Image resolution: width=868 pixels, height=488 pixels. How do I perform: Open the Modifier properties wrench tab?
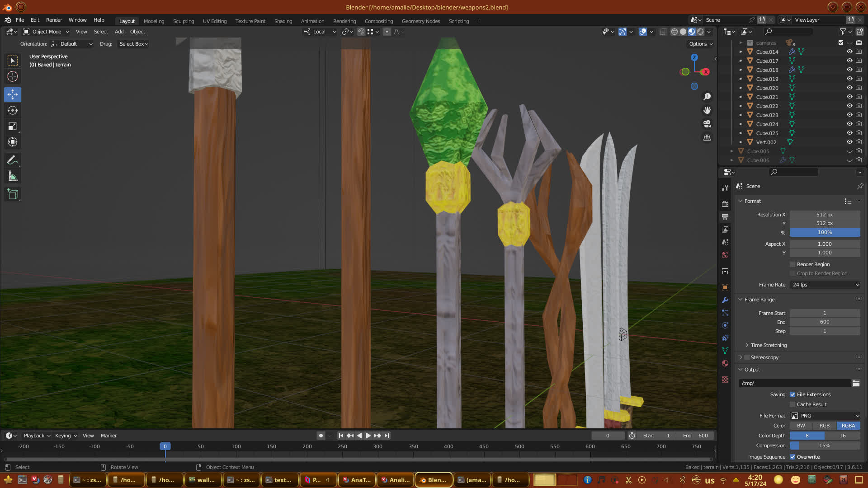tap(725, 300)
